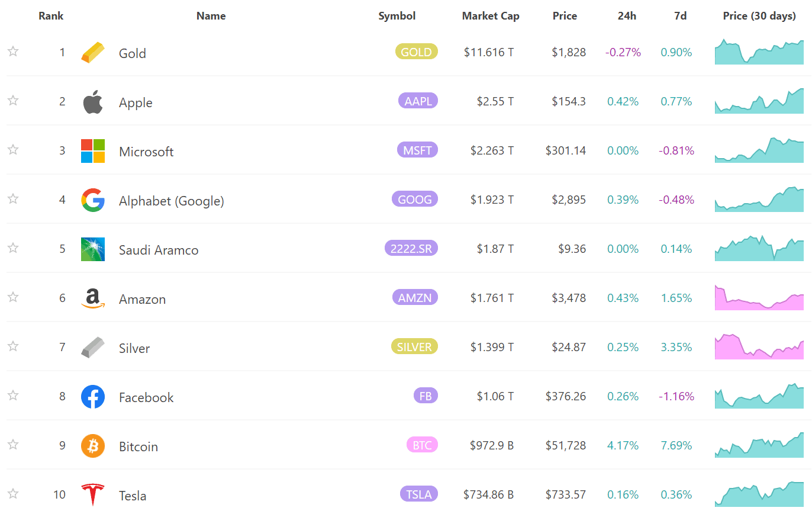The height and width of the screenshot is (514, 812).
Task: Open the Gold asset link
Action: pos(133,53)
